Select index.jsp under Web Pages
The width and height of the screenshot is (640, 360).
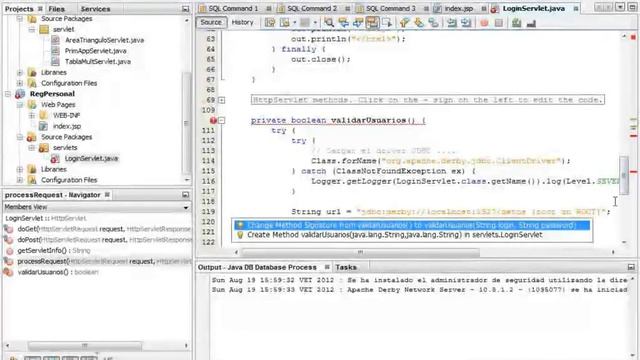[x=67, y=126]
